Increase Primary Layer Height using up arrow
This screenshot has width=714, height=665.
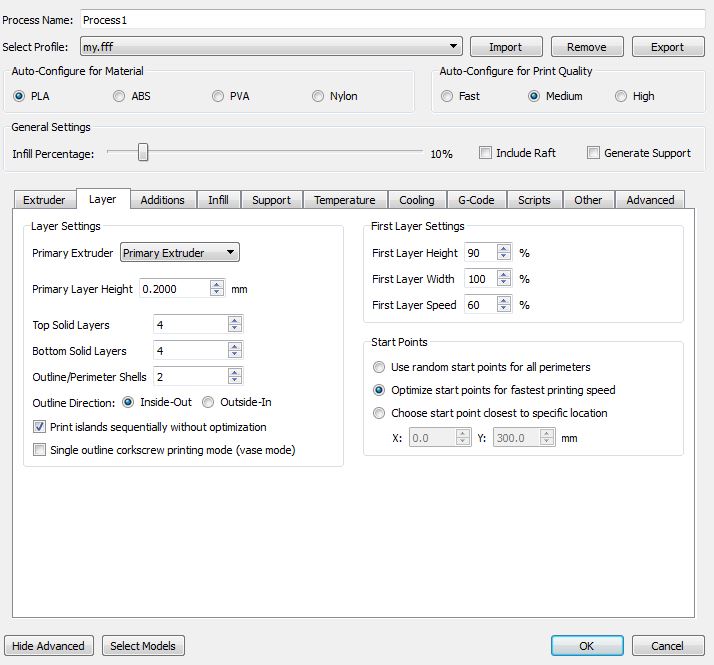click(x=217, y=284)
